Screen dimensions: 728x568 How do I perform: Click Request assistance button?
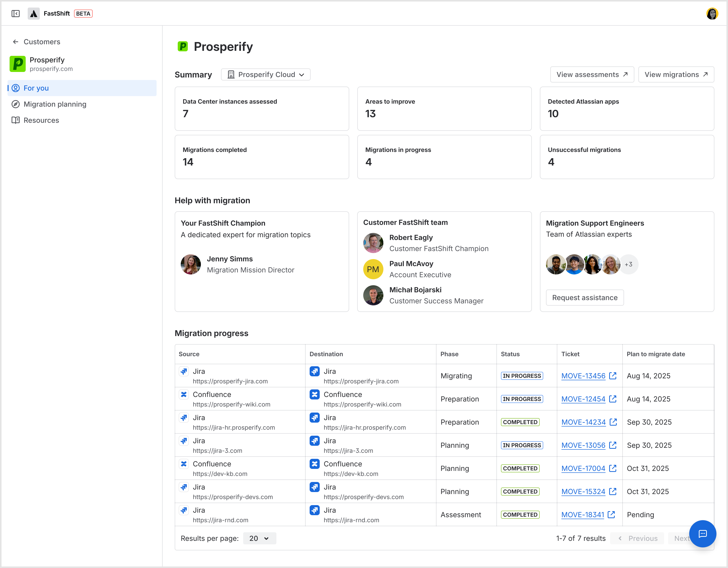click(585, 298)
